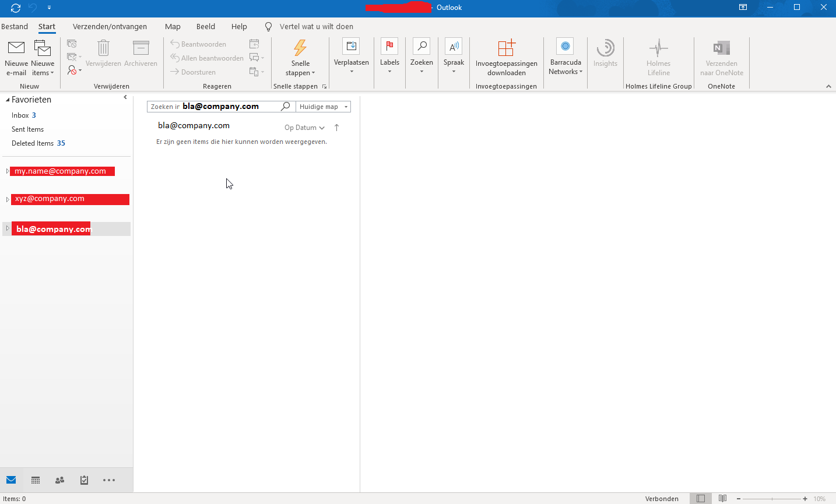Viewport: 836px width, 504px height.
Task: Open the Bestand menu
Action: pos(15,26)
